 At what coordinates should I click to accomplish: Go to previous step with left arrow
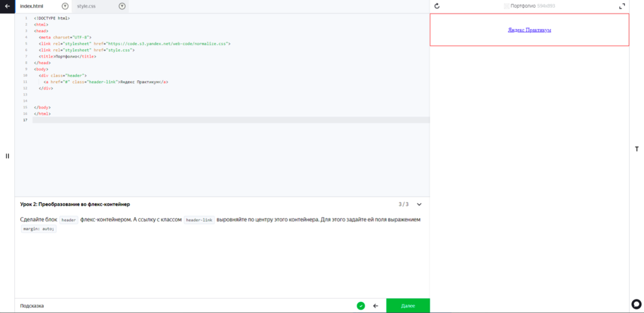(x=375, y=305)
